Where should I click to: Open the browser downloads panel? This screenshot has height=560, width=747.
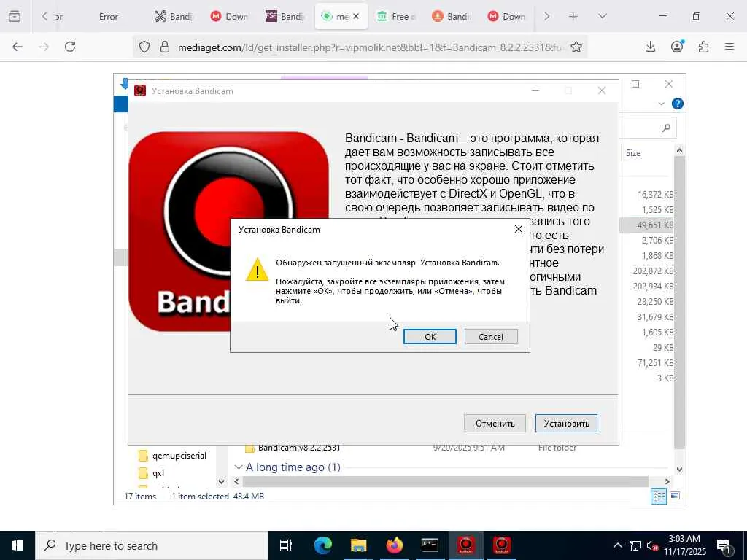pos(650,47)
